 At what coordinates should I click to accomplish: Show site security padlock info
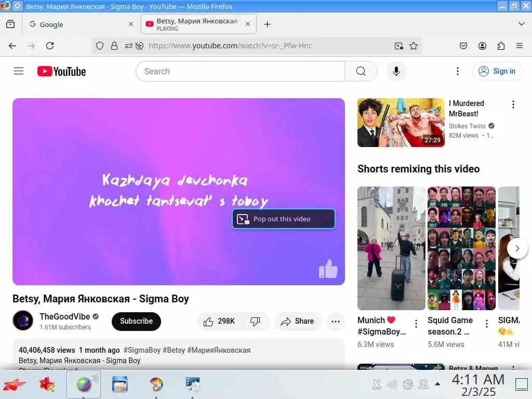114,46
